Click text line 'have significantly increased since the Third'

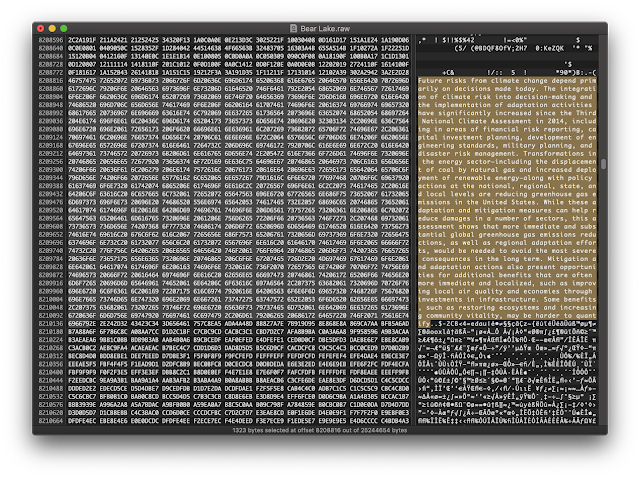click(507, 113)
